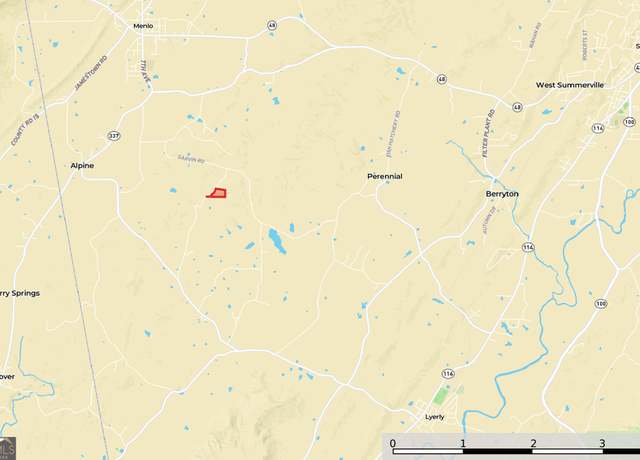Viewport: 640px width, 460px height.
Task: Click the Jamestown Rd road label
Action: 91,73
